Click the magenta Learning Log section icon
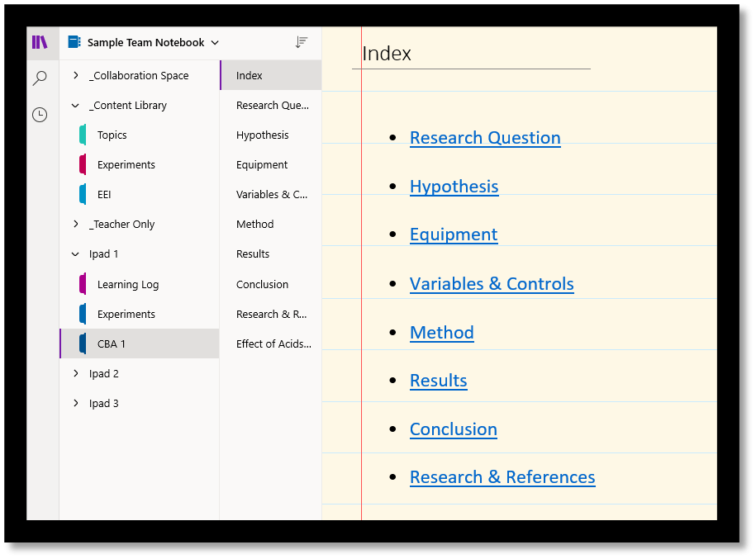 coord(83,284)
